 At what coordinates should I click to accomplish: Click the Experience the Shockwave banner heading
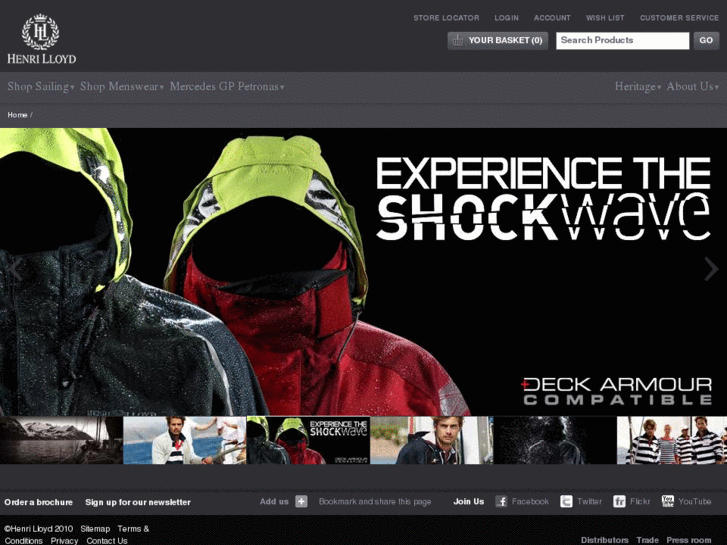tap(543, 199)
